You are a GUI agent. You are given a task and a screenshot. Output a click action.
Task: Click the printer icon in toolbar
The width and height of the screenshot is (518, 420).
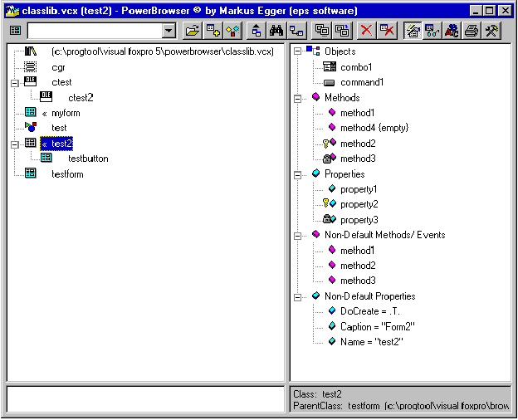[x=472, y=31]
